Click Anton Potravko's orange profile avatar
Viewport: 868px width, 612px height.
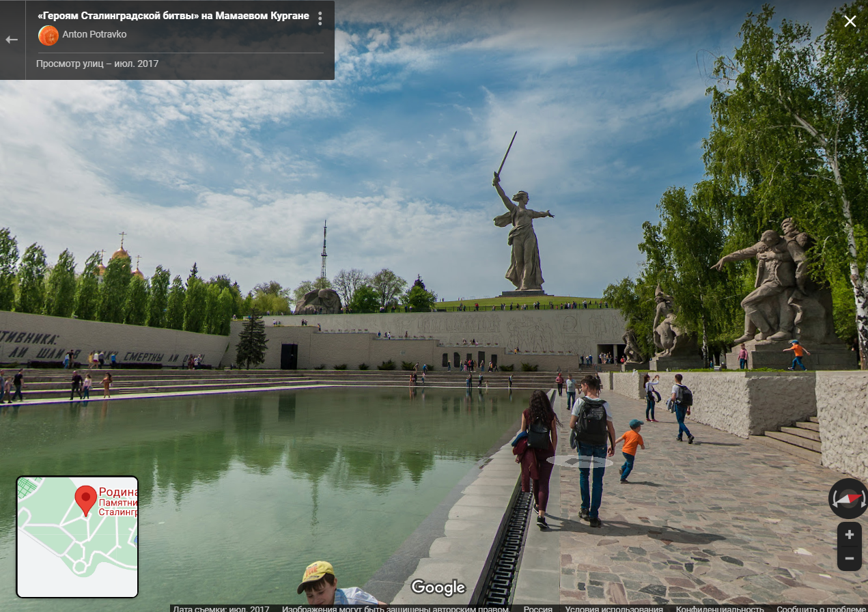(48, 35)
